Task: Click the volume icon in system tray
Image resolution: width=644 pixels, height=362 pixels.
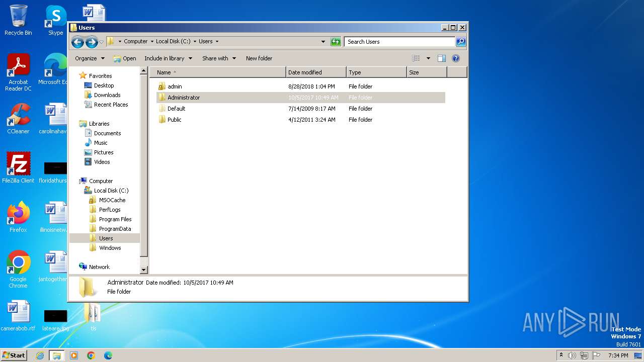Action: click(x=572, y=355)
